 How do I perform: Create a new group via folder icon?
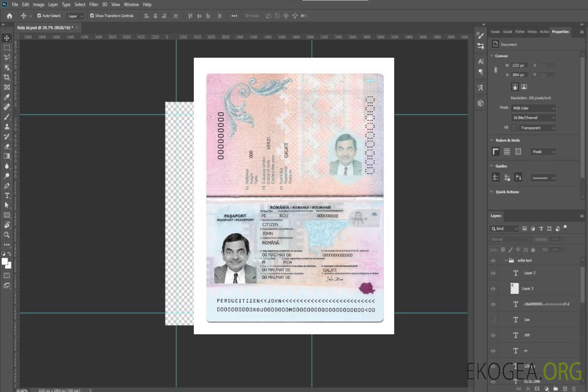click(x=555, y=389)
